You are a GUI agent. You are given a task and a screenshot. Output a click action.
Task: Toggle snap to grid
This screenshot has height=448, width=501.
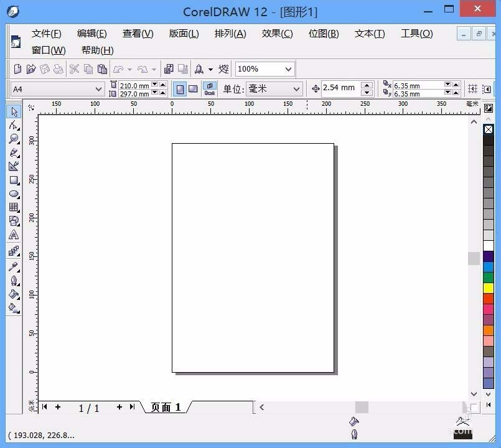click(x=472, y=89)
